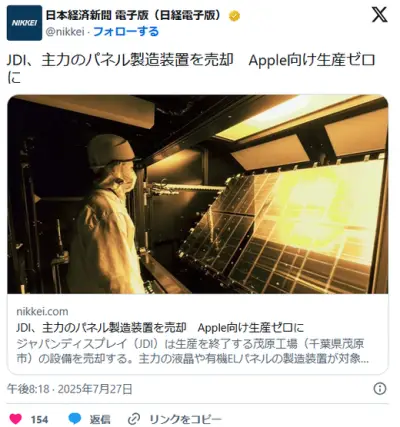Open account name 日本経済新聞 電子版
This screenshot has height=427, width=400.
pos(133,15)
